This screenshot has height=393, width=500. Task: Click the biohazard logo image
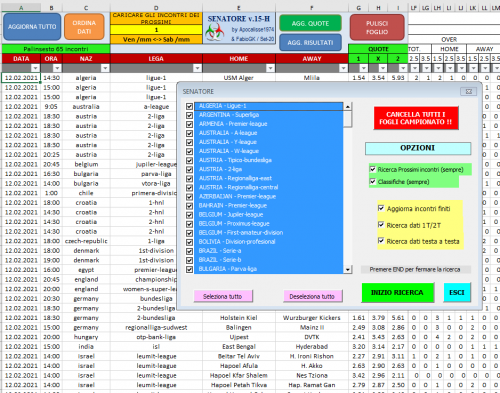(x=214, y=32)
